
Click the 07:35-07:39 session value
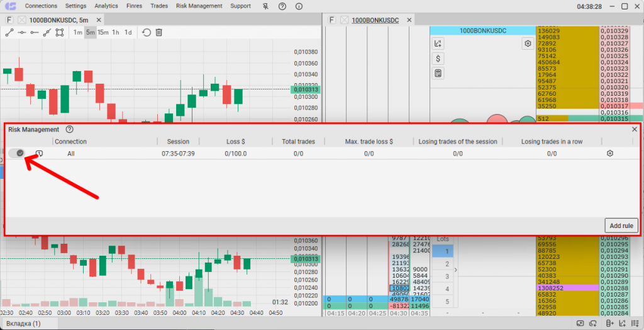click(x=178, y=154)
